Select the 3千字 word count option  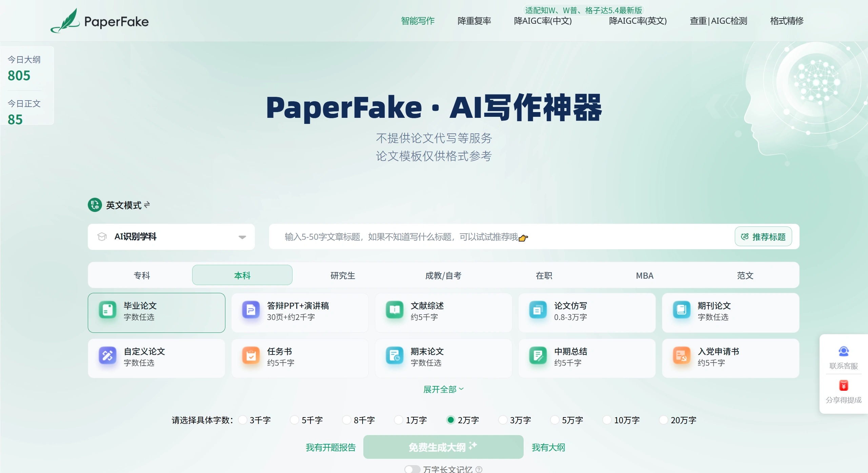click(x=242, y=420)
